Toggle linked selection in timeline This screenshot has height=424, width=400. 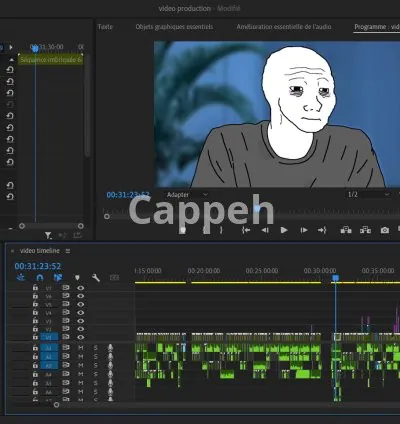pyautogui.click(x=58, y=277)
